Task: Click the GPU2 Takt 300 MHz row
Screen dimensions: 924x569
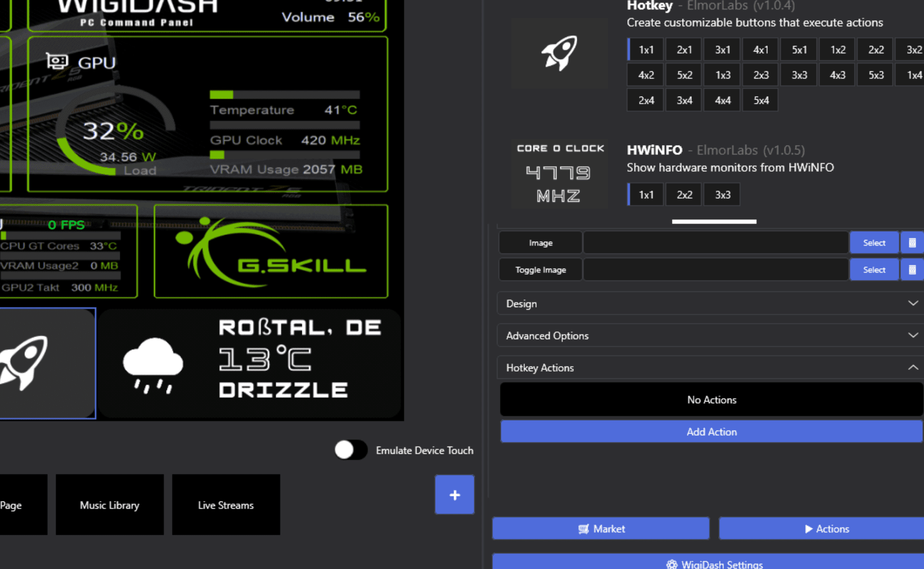Action: [60, 287]
